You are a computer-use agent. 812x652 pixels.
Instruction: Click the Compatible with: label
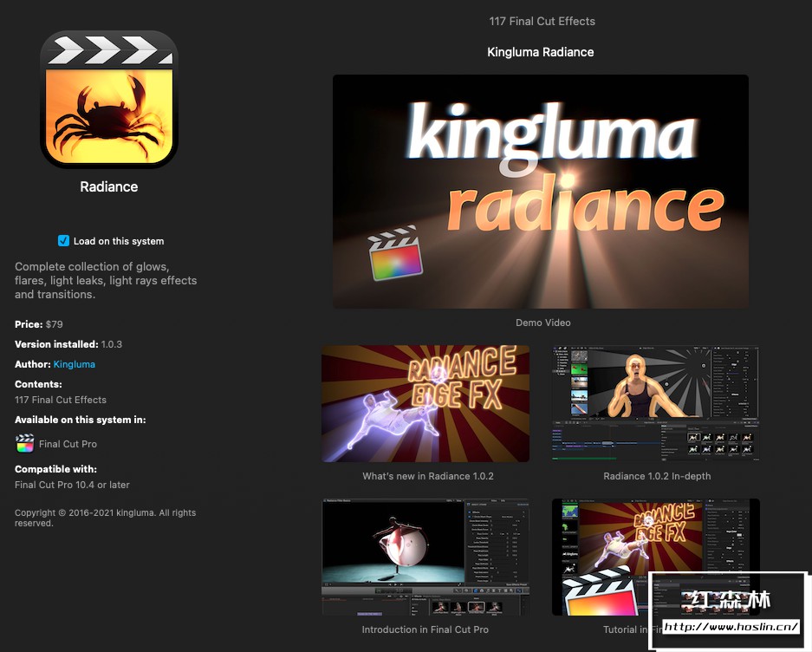tap(56, 469)
